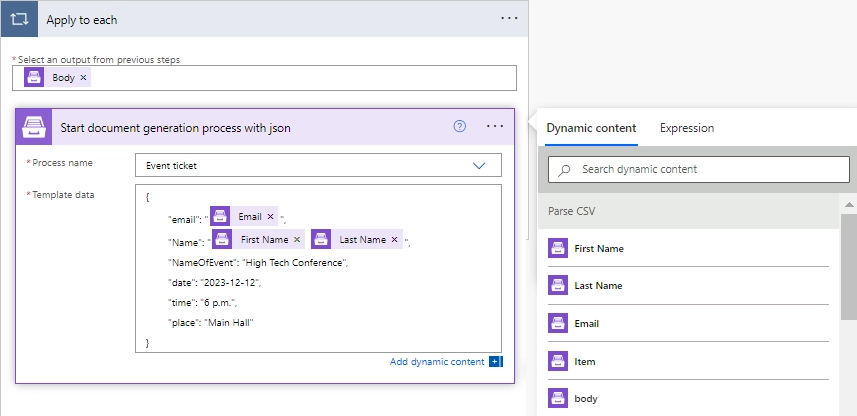Click Start document generation process title

(x=175, y=128)
